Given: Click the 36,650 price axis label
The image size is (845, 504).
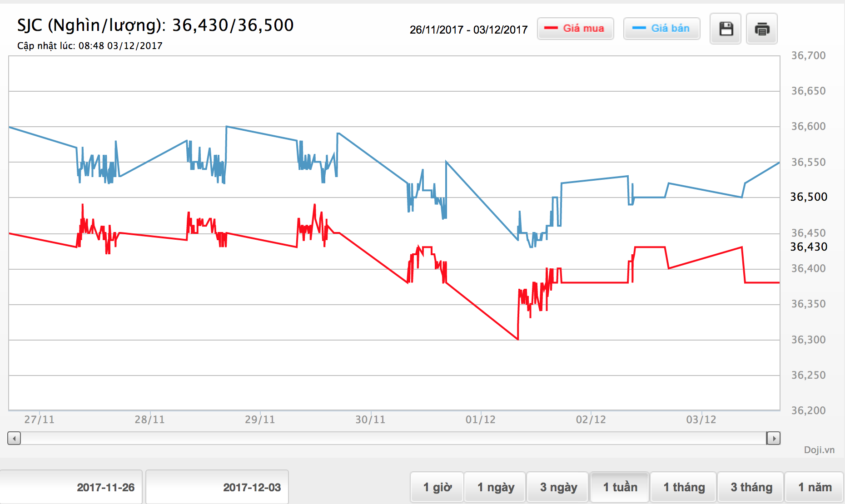Looking at the screenshot, I should (809, 91).
